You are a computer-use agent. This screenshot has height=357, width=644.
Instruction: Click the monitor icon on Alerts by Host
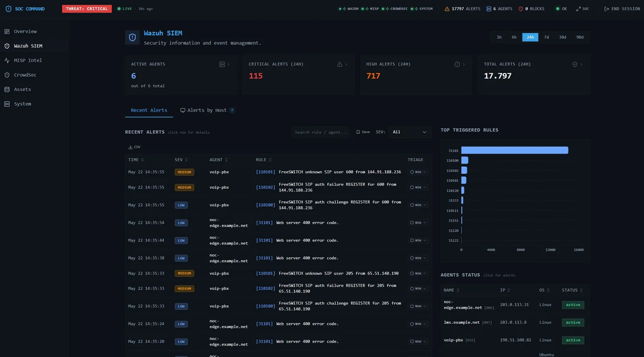(x=183, y=110)
